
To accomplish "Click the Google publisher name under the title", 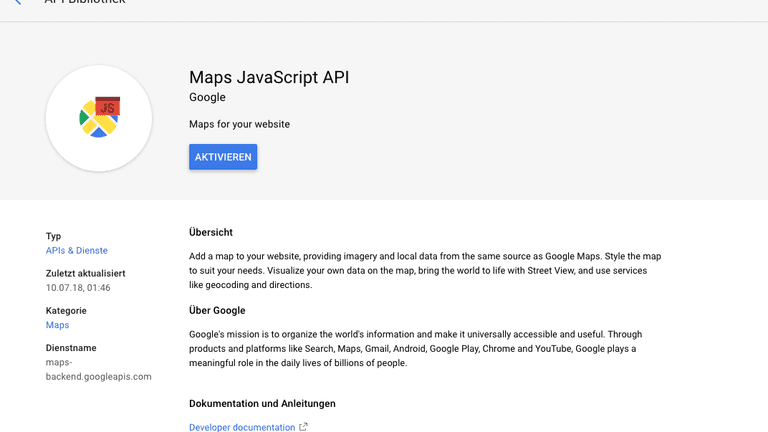I will point(207,97).
